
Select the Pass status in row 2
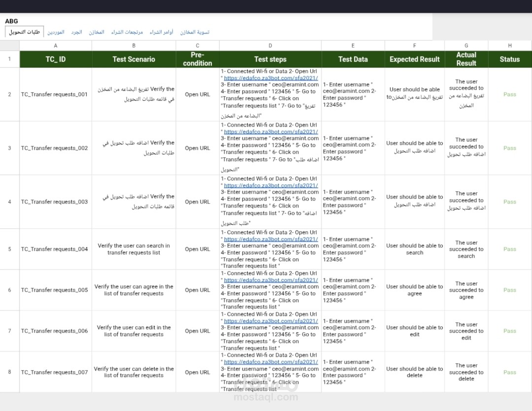[x=510, y=94]
